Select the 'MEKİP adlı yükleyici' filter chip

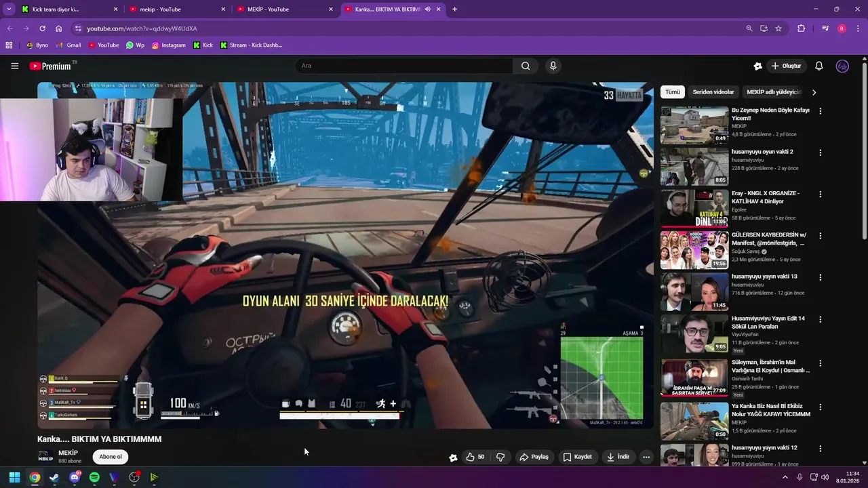[774, 92]
